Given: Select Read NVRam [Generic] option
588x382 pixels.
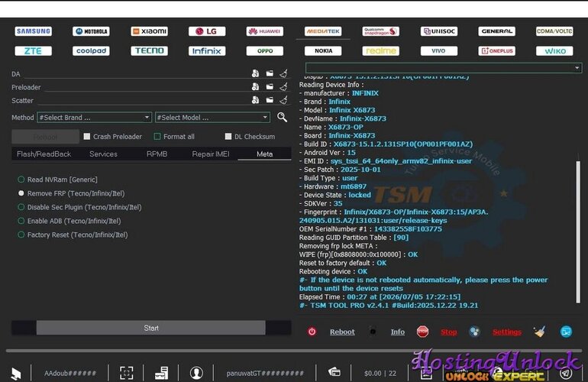Looking at the screenshot, I should (58, 180).
